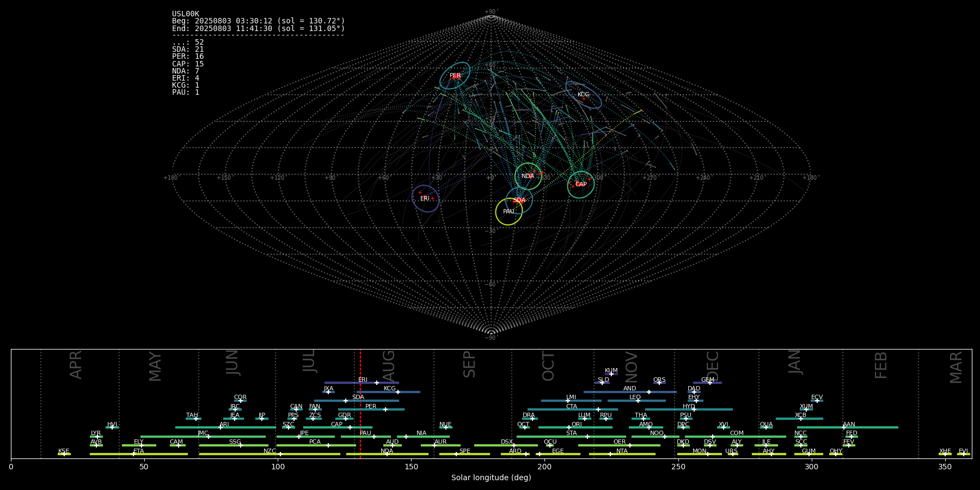Click the NTA shower bar in timeline

coord(622,454)
